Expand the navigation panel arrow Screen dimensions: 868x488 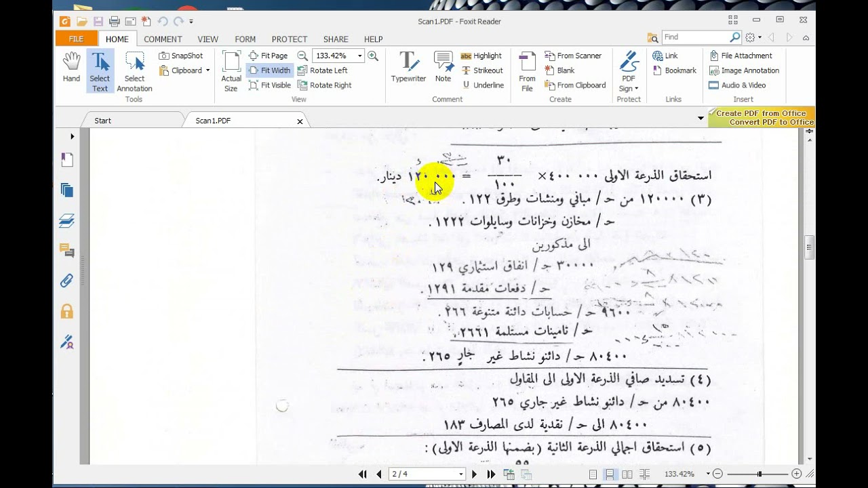[x=72, y=136]
